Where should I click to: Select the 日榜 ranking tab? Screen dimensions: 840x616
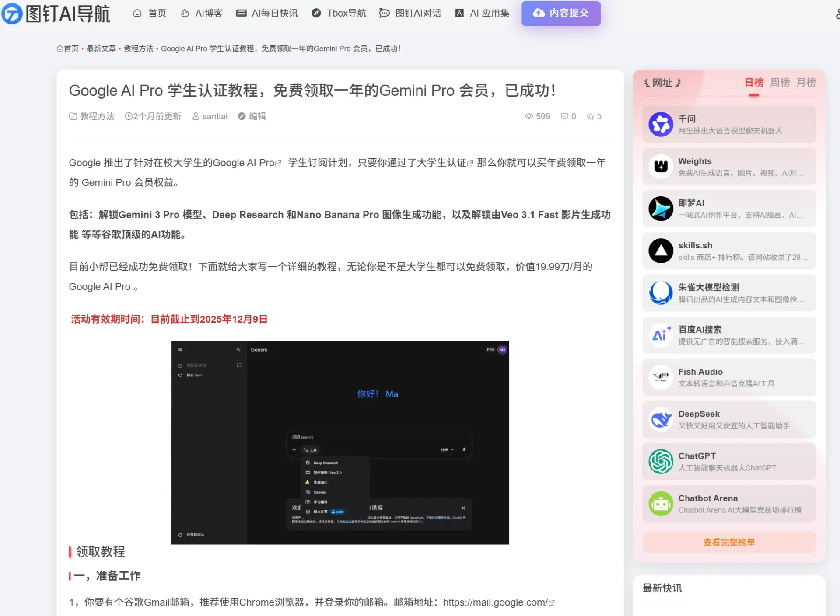click(x=754, y=82)
